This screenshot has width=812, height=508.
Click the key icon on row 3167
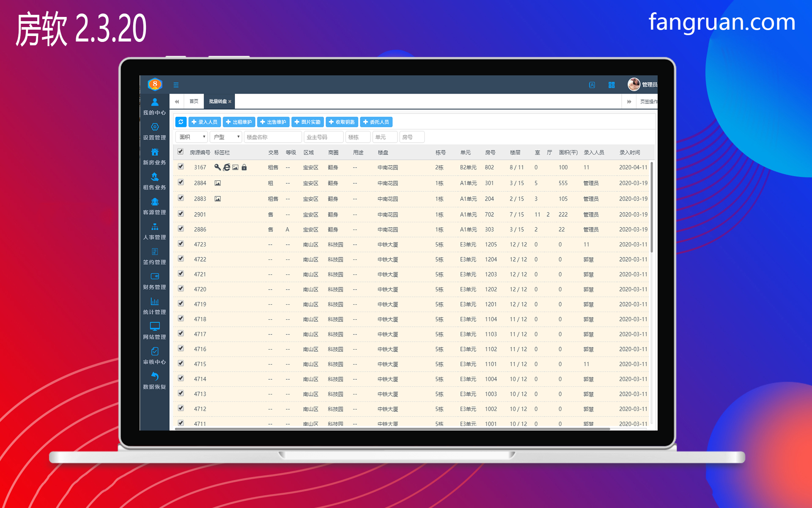coord(217,167)
